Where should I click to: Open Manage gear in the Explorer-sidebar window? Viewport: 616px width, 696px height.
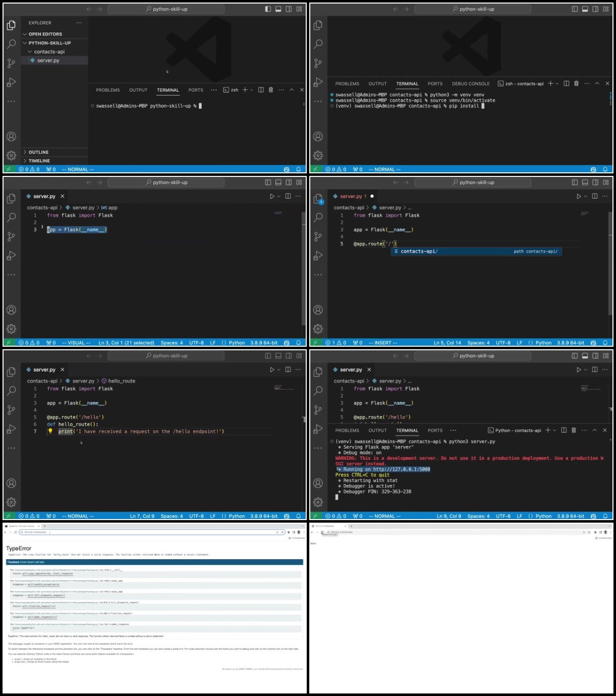coord(11,156)
